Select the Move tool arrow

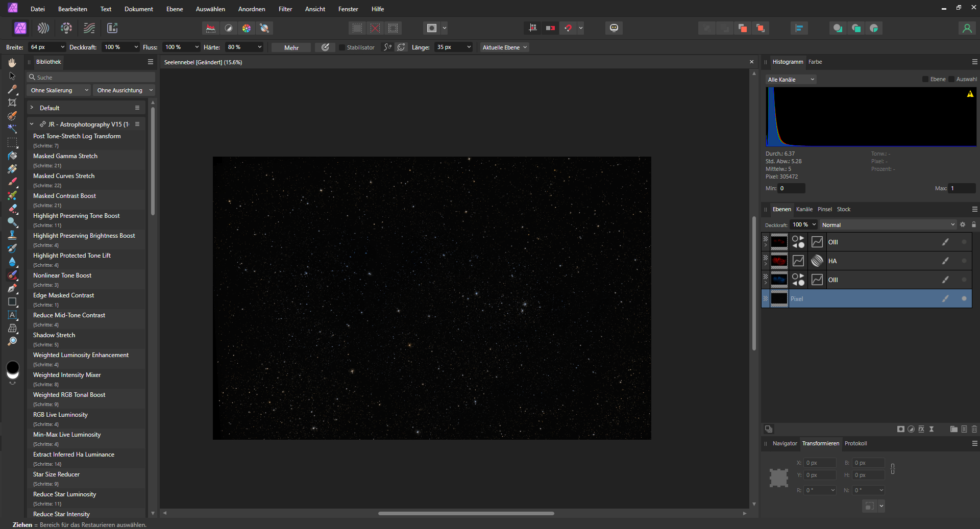[12, 76]
